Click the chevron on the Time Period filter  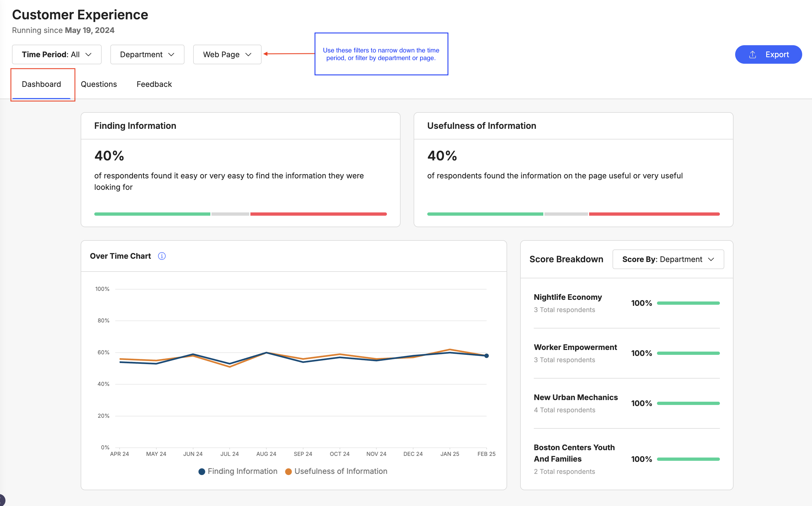(88, 54)
